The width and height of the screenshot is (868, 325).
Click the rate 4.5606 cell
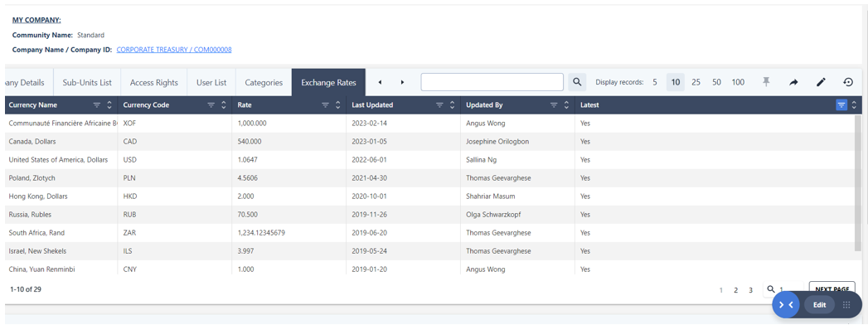coord(289,178)
